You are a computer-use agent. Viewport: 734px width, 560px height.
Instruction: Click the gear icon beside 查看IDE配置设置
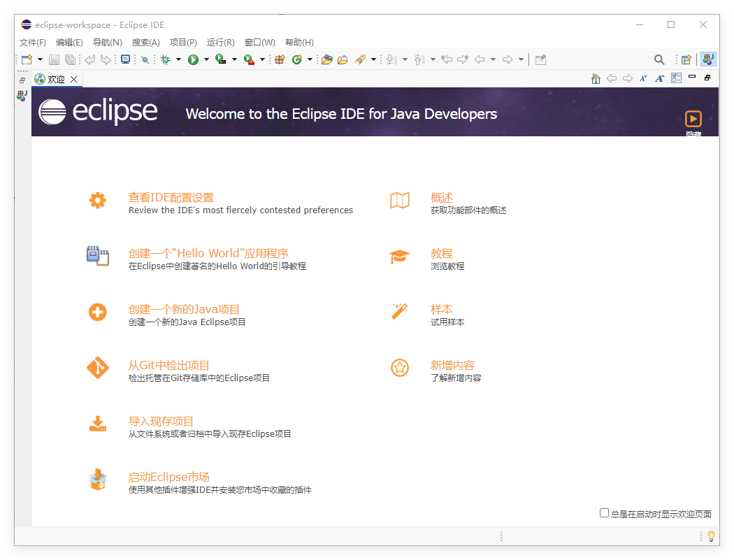(x=97, y=200)
